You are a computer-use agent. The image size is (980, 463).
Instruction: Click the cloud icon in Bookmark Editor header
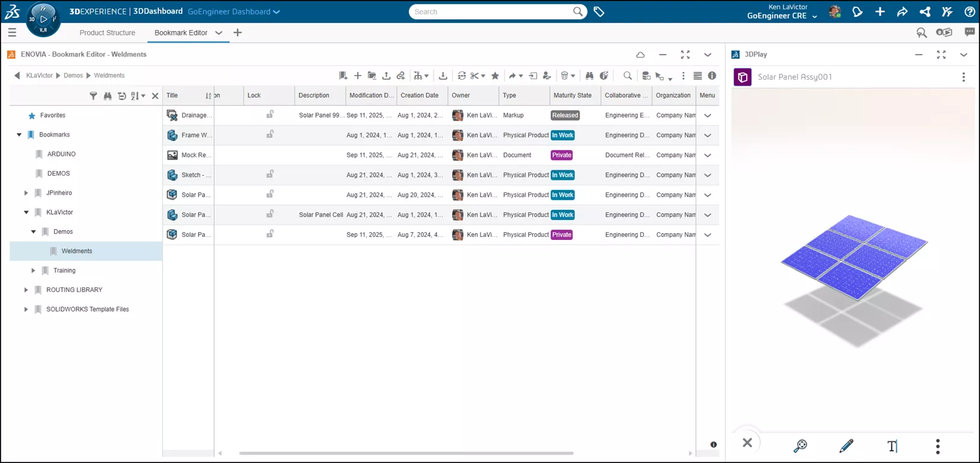pyautogui.click(x=641, y=55)
